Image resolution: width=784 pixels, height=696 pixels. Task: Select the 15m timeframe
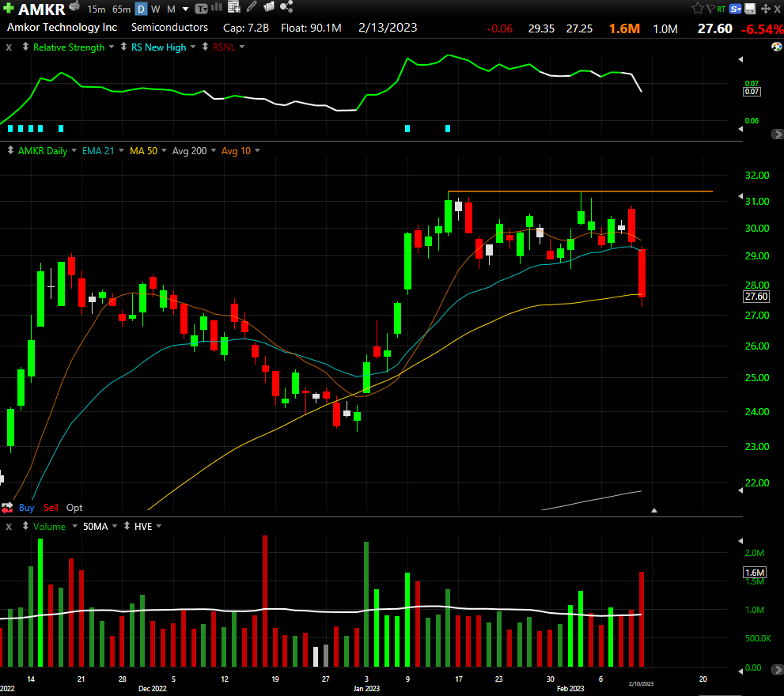96,9
